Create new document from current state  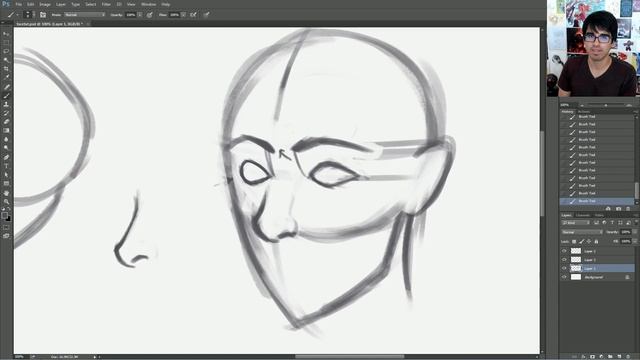608,209
